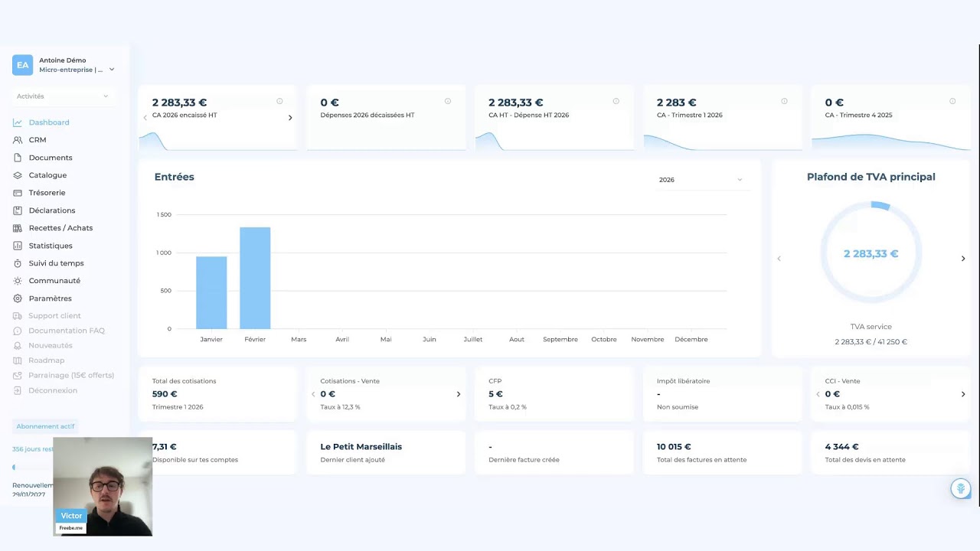Open the Communauté icon

pyautogui.click(x=18, y=281)
